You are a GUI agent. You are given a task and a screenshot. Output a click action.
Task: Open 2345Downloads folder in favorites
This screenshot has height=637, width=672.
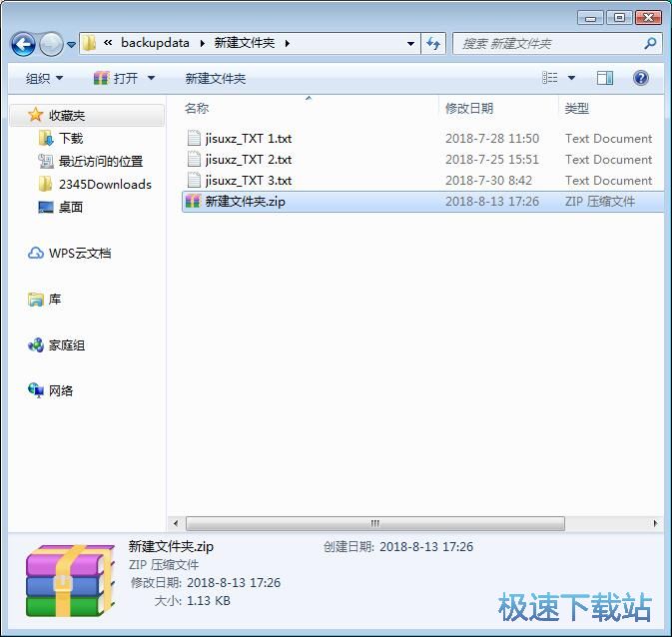click(x=105, y=185)
